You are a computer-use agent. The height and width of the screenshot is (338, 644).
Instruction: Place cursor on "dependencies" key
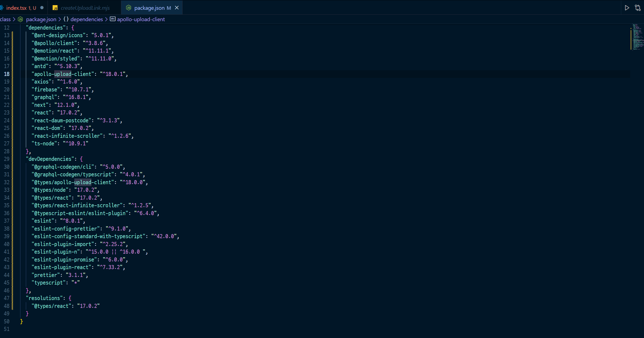[46, 28]
